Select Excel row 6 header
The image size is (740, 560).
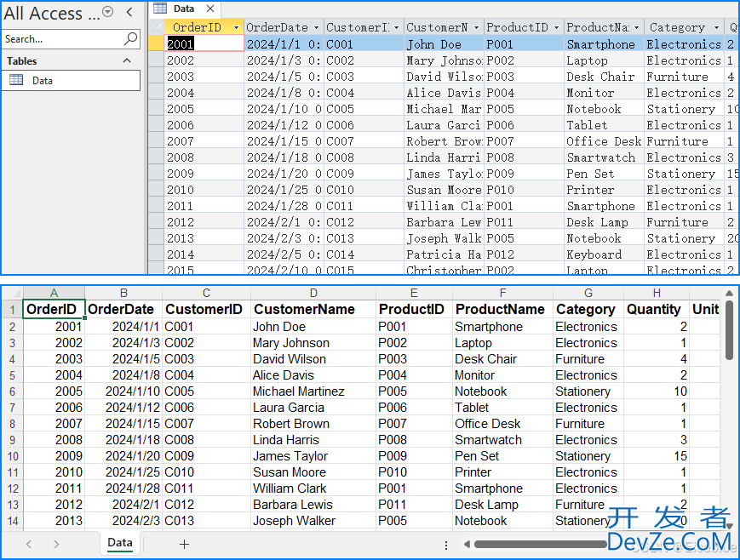[12, 391]
